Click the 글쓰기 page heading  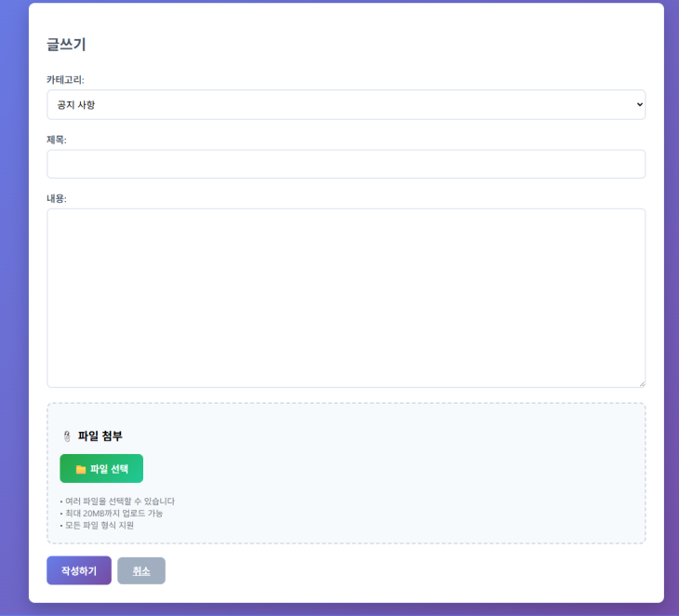click(66, 44)
